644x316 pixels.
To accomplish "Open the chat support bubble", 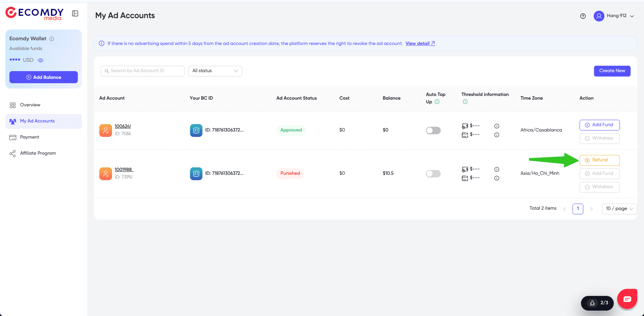I will coord(627,298).
